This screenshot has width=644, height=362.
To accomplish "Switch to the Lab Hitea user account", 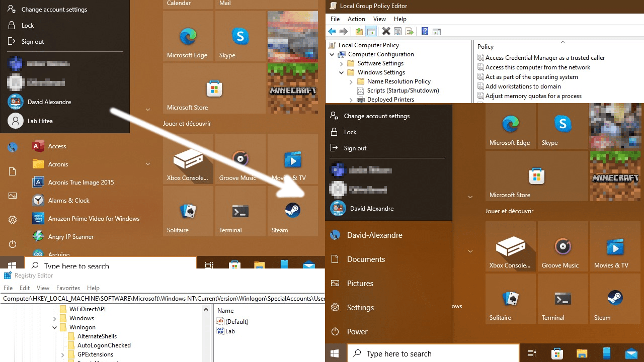I will (40, 121).
